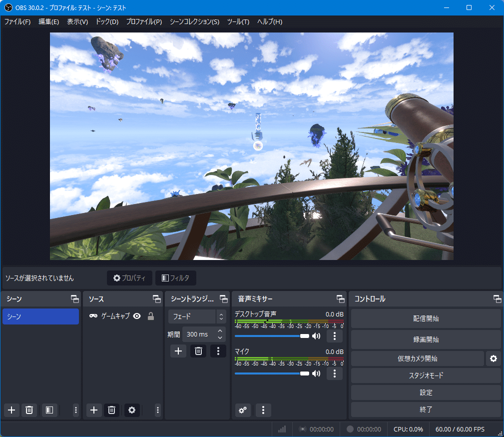Screen dimensions: 504x437
Task: Add a new scene with plus icon
Action: (x=11, y=410)
